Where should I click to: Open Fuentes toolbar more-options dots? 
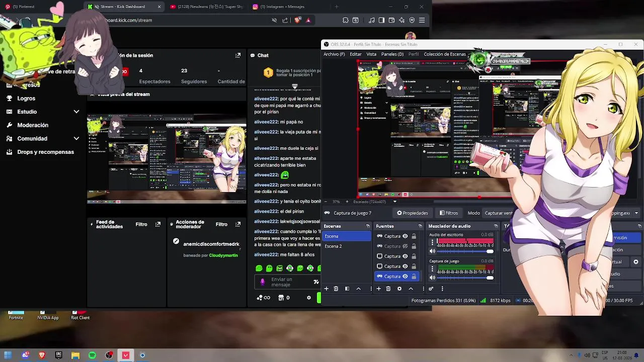click(x=423, y=289)
